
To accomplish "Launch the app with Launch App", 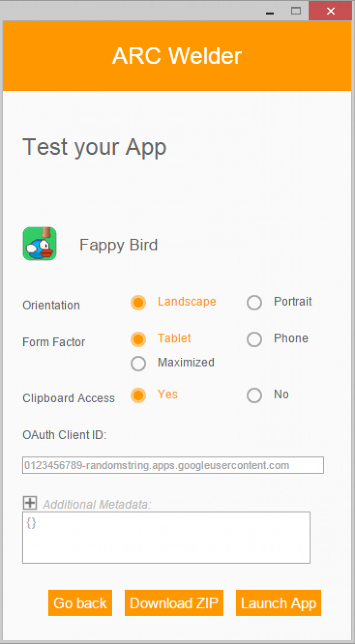I will 278,603.
